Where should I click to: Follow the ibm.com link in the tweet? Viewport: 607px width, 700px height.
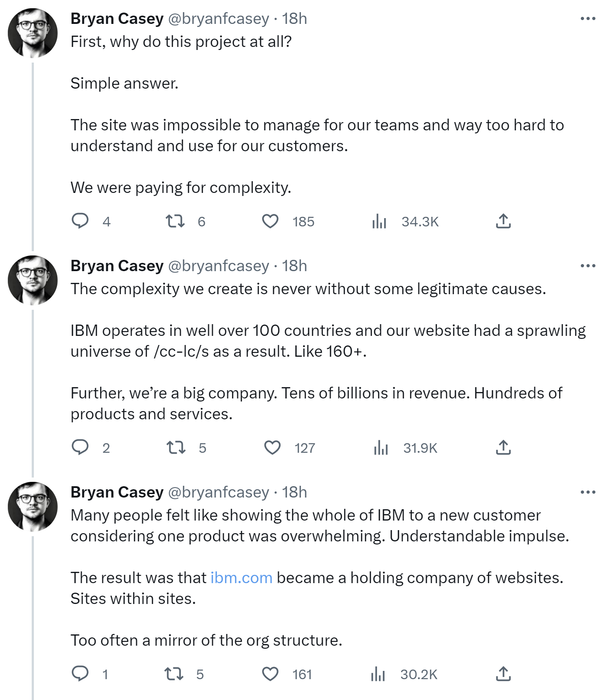tap(241, 577)
